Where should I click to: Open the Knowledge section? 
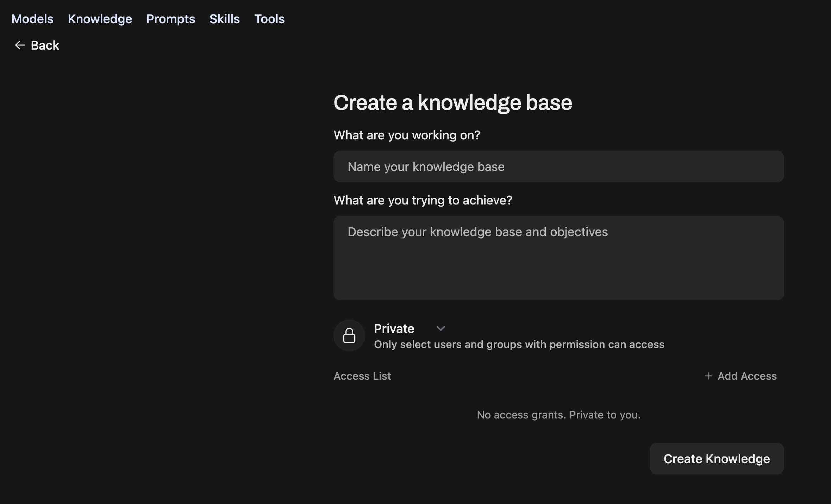(x=100, y=19)
